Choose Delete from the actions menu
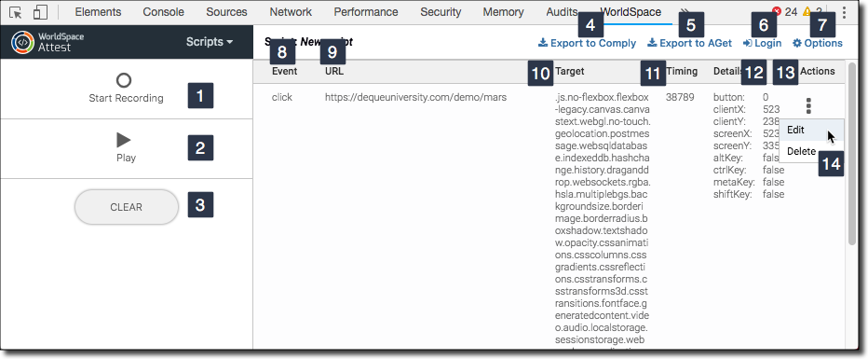868x359 pixels. tap(801, 151)
